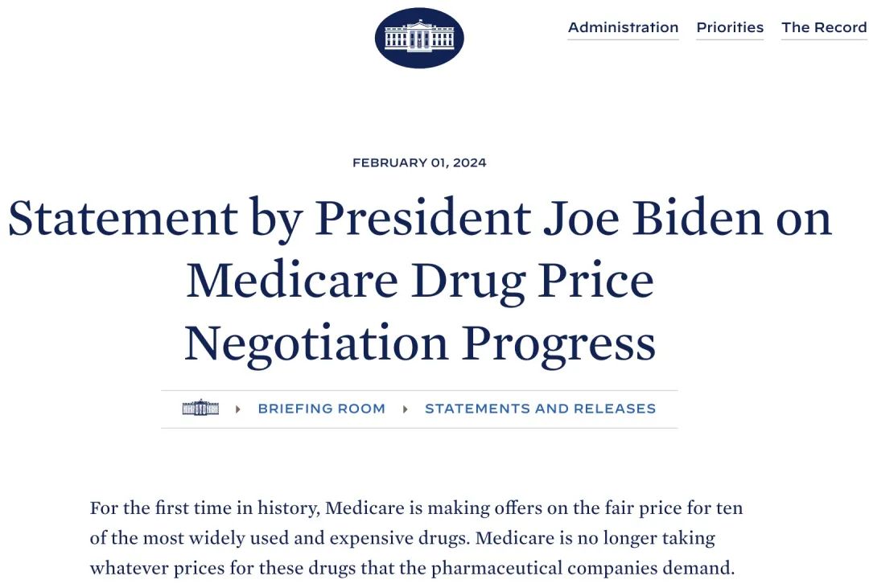
Task: Click the word "Progress" in the headline
Action: pos(558,343)
